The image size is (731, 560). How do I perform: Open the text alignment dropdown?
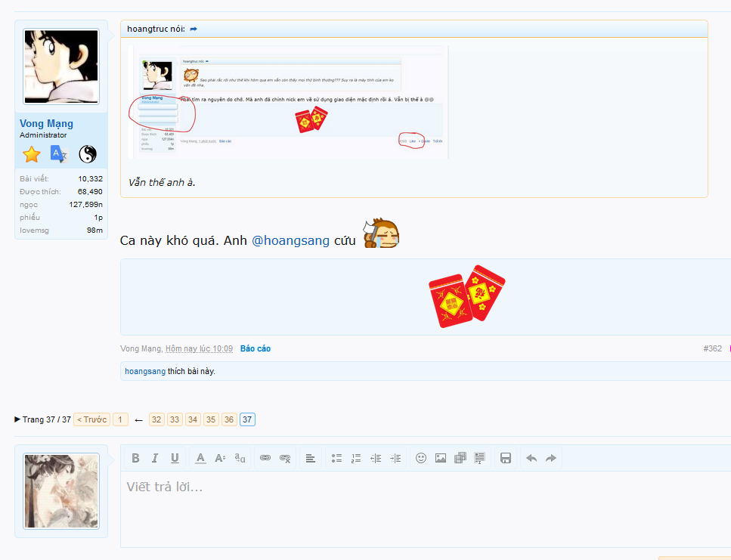(x=311, y=458)
